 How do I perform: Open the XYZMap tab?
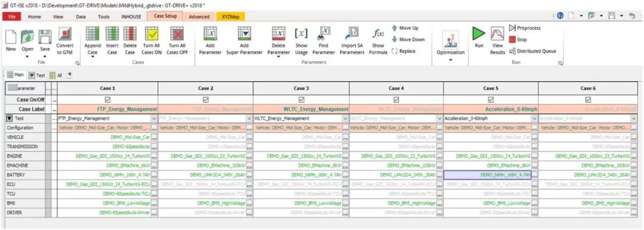pyautogui.click(x=231, y=17)
